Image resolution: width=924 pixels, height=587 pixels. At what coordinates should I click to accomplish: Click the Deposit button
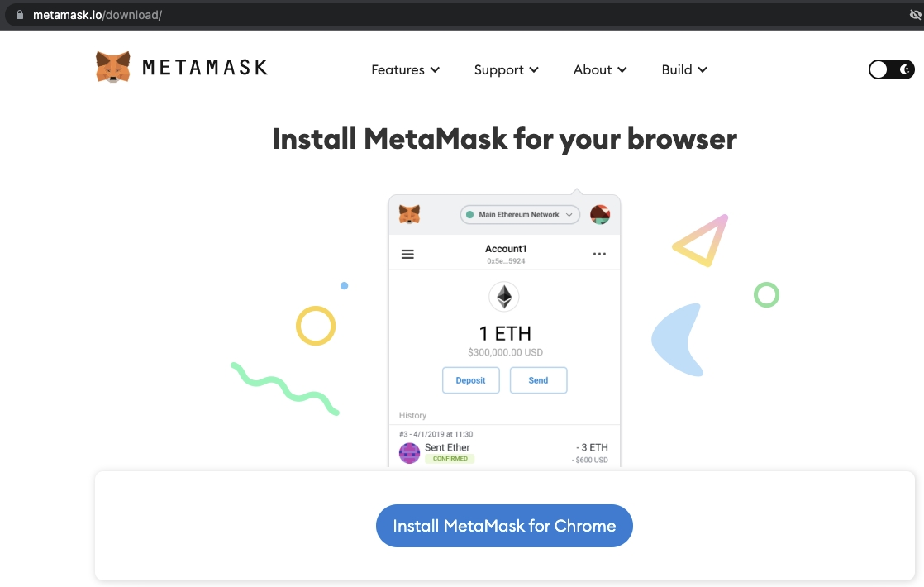click(471, 380)
